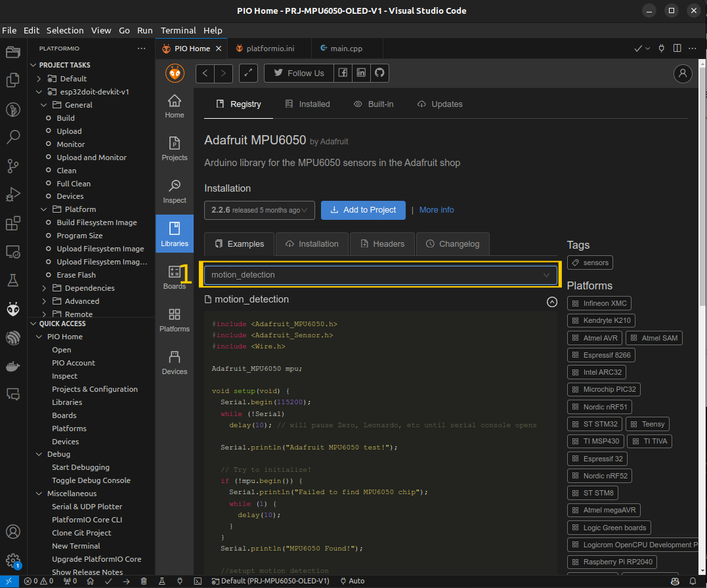Open the Explorer view in the activity bar
The image size is (707, 588).
point(13,80)
